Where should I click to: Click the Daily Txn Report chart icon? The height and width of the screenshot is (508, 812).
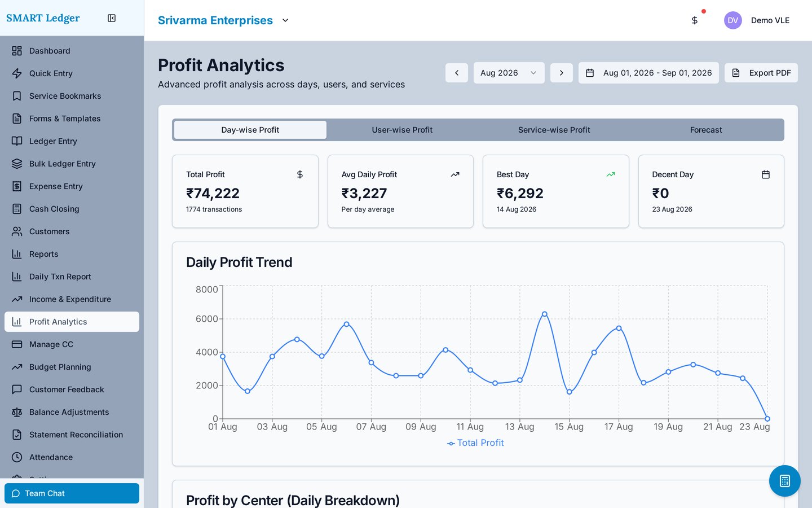[17, 277]
